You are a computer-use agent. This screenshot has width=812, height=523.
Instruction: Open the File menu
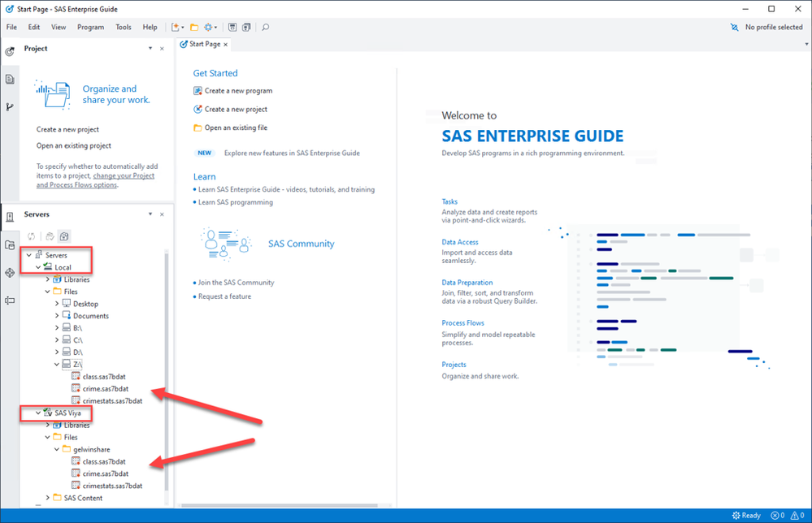[x=11, y=27]
